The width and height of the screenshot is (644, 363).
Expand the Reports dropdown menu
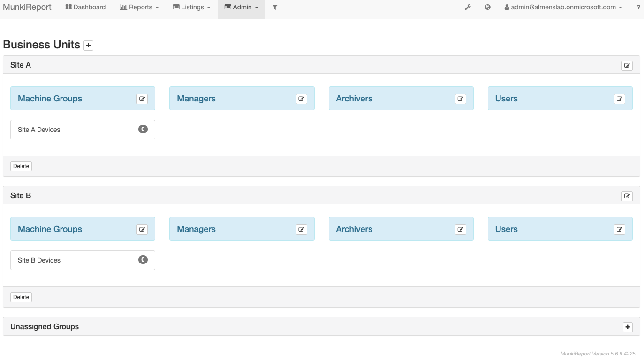139,8
